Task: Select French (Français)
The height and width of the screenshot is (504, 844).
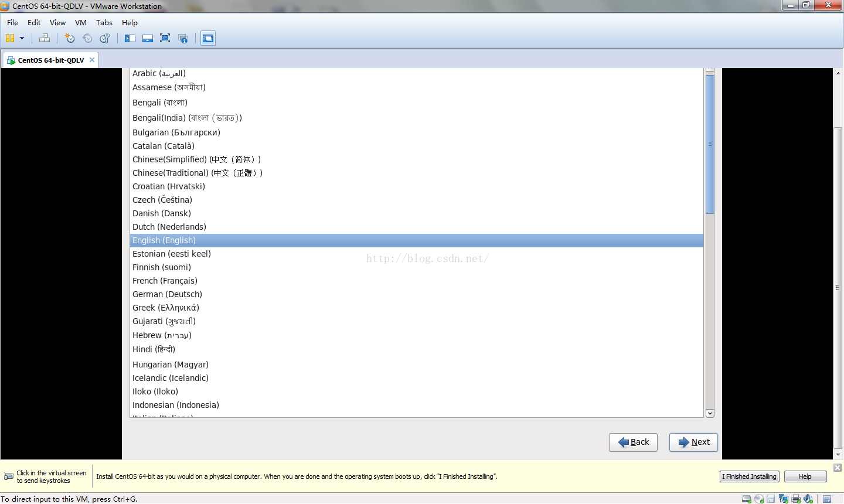Action: point(416,281)
